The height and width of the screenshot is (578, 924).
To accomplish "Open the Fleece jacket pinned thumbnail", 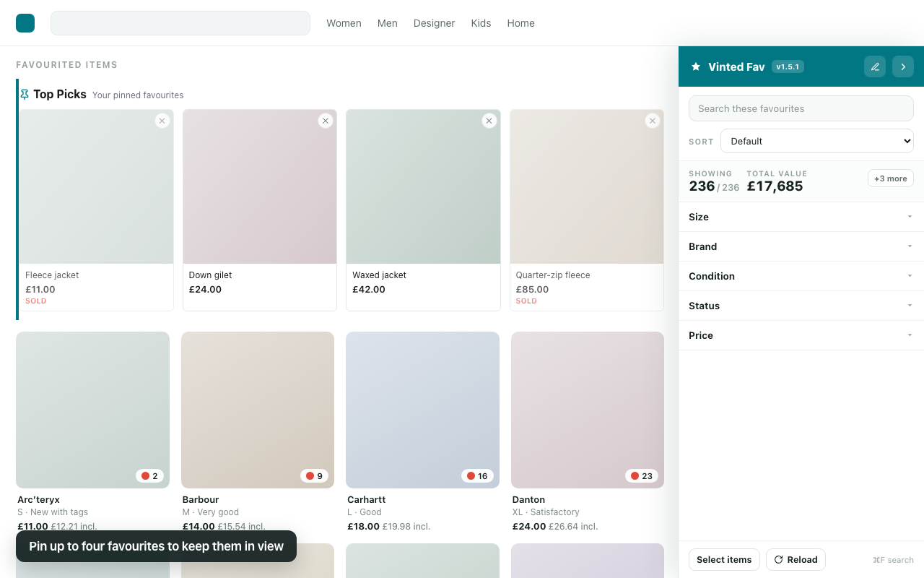I will coord(96,186).
